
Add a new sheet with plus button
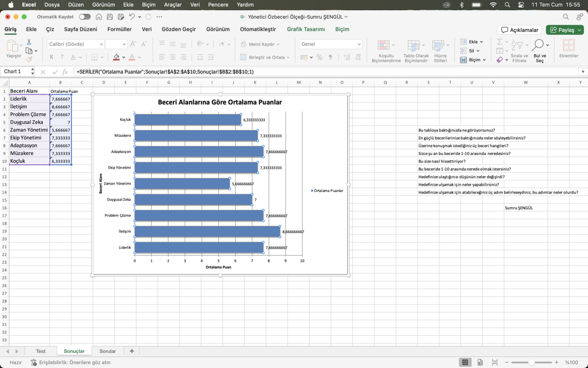tap(131, 351)
